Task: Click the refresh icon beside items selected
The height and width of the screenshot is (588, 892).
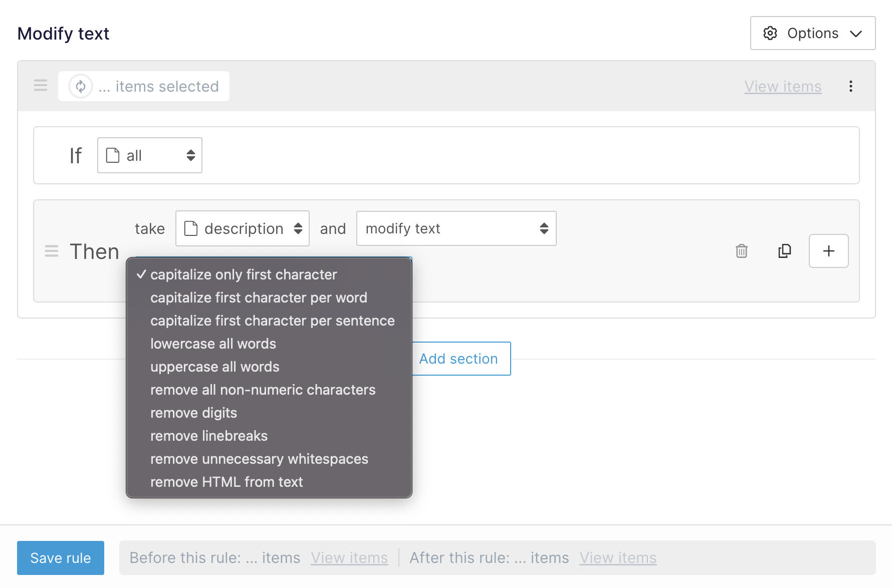Action: (81, 86)
